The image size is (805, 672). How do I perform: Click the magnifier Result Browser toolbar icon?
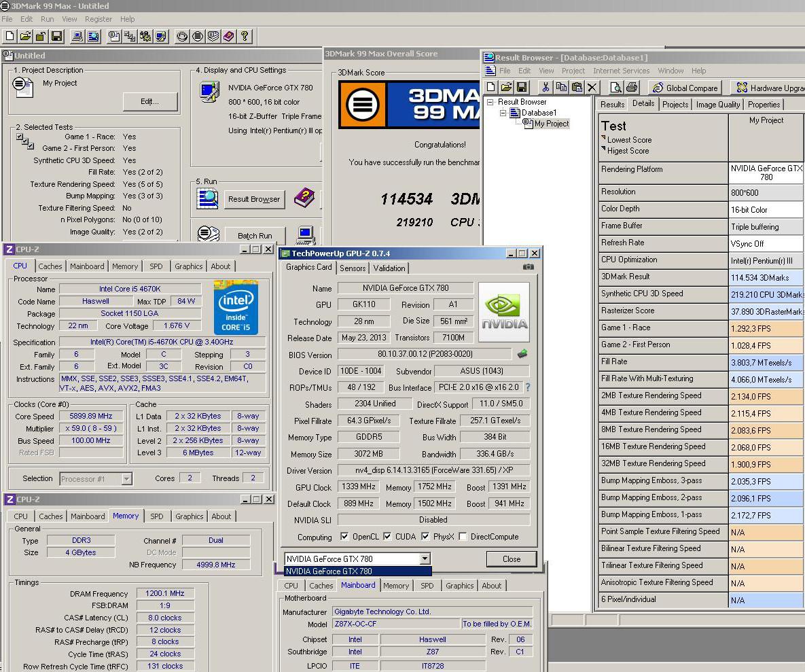click(x=94, y=36)
